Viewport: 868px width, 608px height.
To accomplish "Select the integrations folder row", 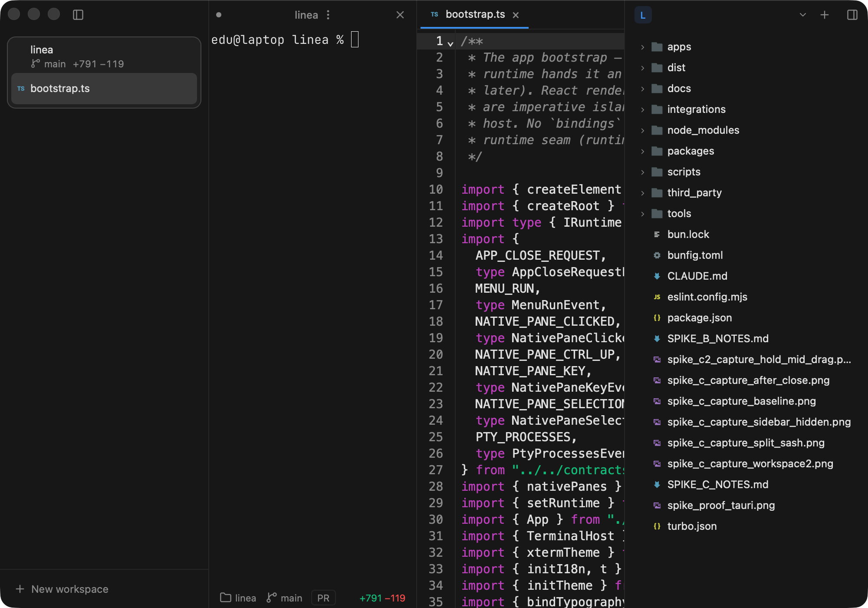I will pyautogui.click(x=746, y=109).
